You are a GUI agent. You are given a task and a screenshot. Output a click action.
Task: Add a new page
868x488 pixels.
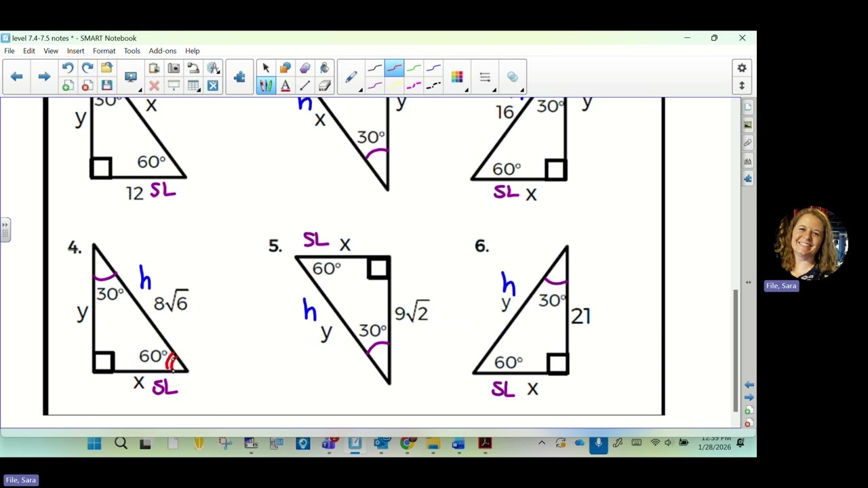coord(67,86)
